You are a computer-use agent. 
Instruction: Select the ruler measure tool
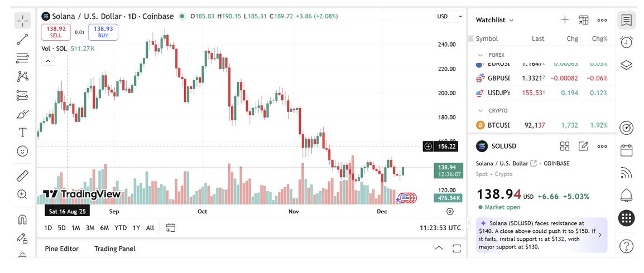click(x=22, y=176)
